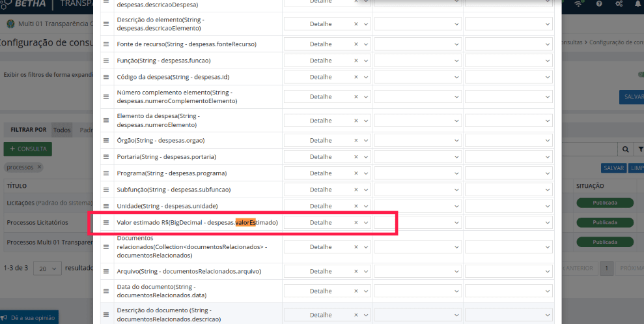Remove Detalhe value from Valor estimado row
Image resolution: width=644 pixels, height=324 pixels.
pos(356,222)
